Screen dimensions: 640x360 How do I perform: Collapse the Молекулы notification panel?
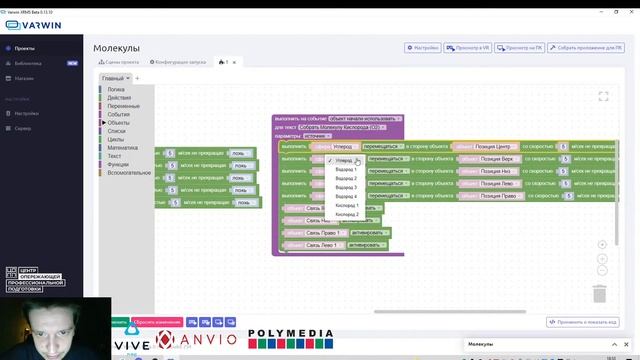pos(614,344)
